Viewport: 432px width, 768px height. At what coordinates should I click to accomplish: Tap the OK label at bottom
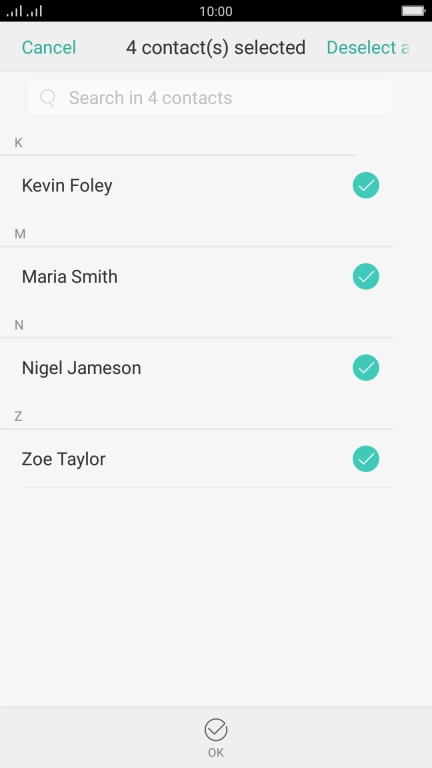click(x=216, y=753)
